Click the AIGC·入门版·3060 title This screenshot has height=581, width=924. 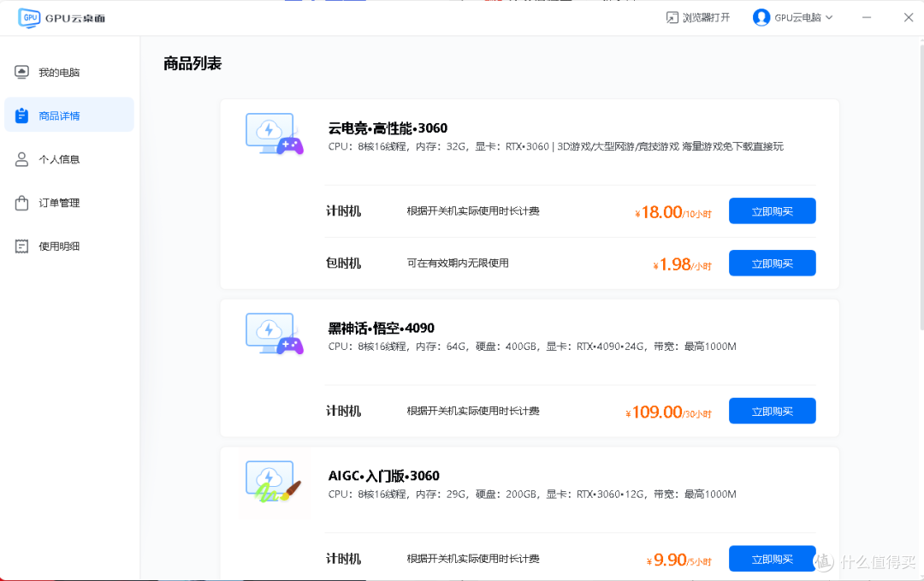383,476
